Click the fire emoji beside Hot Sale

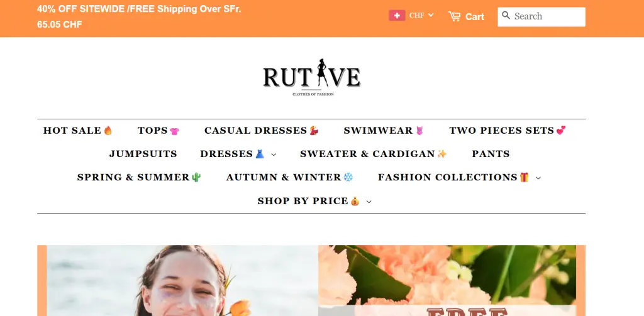[108, 131]
